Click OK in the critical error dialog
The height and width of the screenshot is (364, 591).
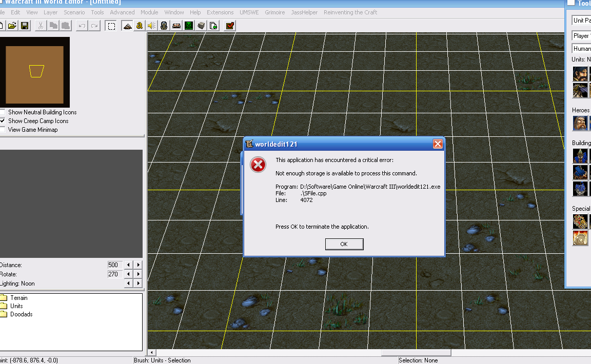click(344, 244)
